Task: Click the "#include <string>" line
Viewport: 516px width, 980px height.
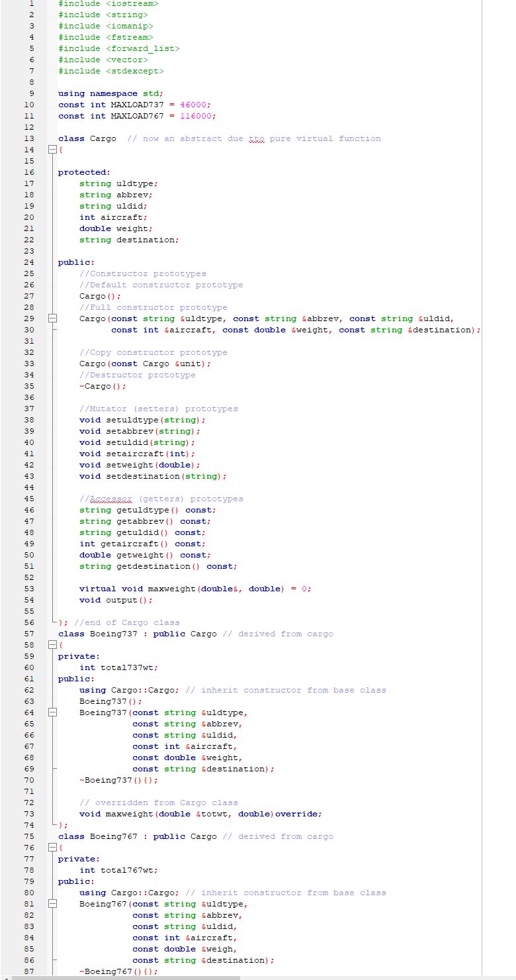Action: tap(103, 15)
